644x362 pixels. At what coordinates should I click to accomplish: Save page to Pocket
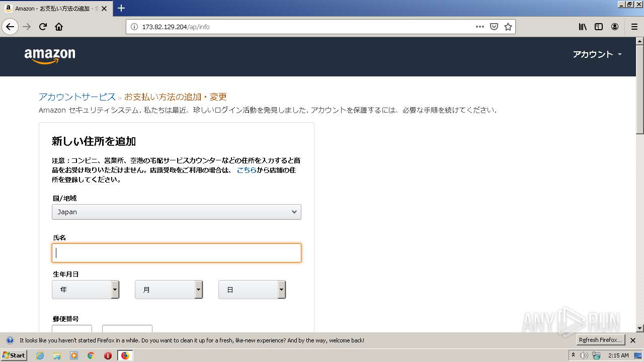[494, 27]
